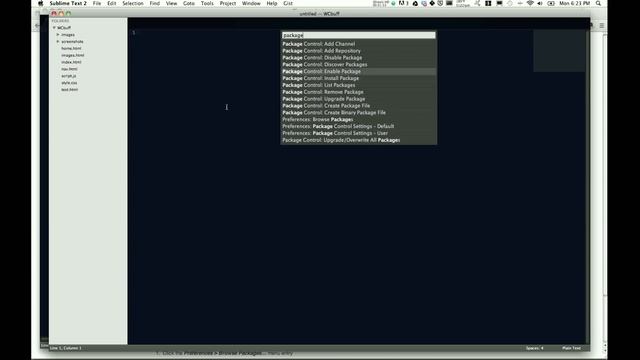
Task: Open images.html from the sidebar
Action: coord(73,56)
